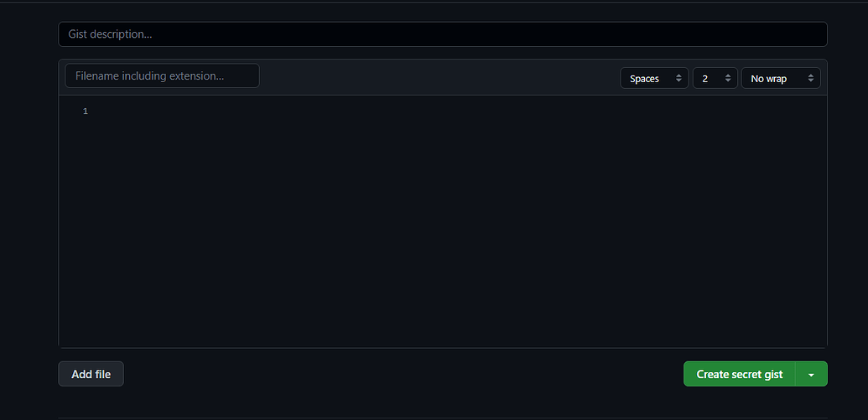Open the indent size dropdown showing 2

click(715, 79)
